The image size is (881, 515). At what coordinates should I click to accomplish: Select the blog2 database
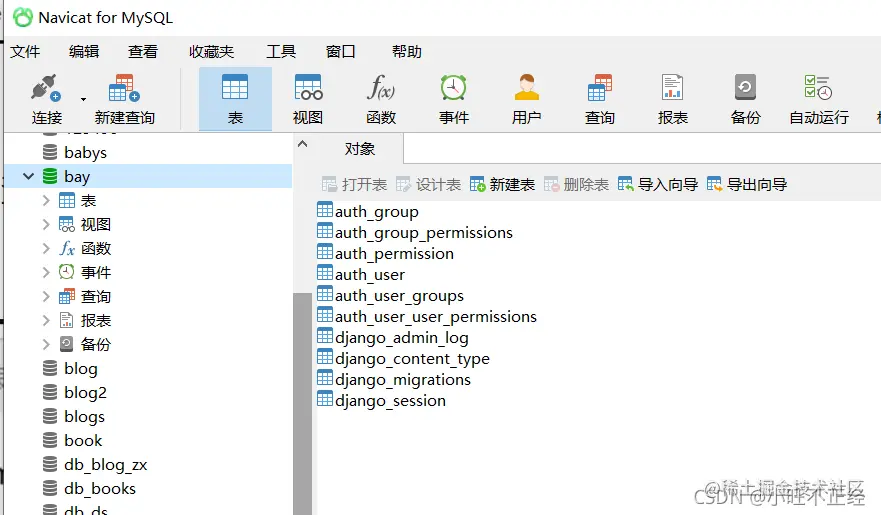point(85,393)
